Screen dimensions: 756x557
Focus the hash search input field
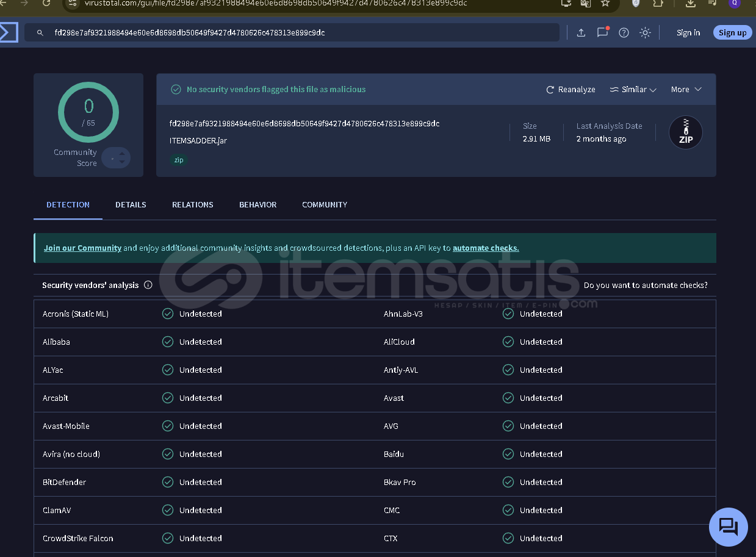[292, 33]
